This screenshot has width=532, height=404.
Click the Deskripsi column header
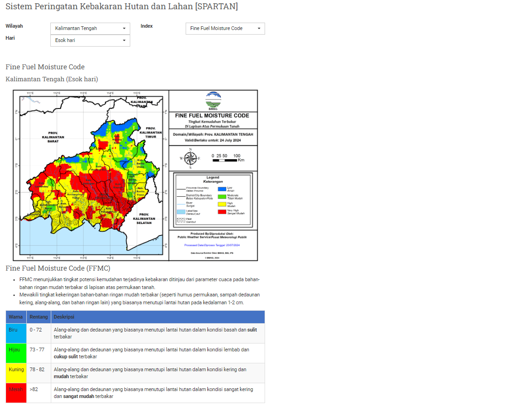pos(158,317)
